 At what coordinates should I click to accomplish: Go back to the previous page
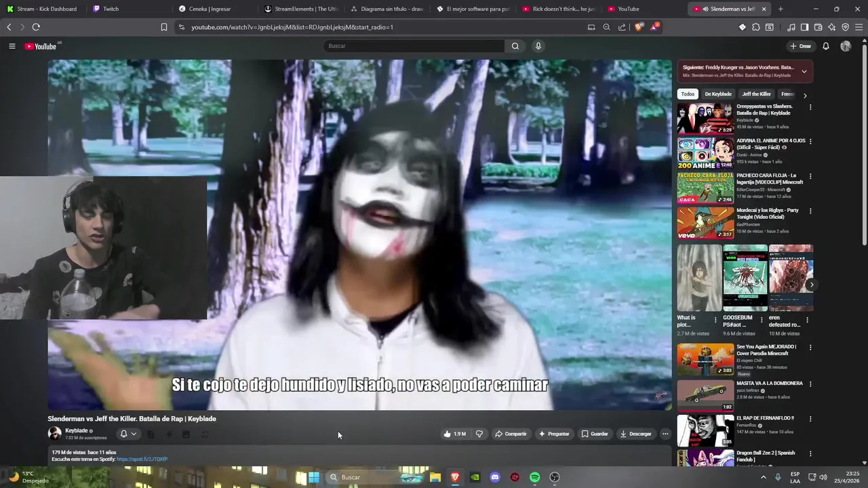click(9, 27)
